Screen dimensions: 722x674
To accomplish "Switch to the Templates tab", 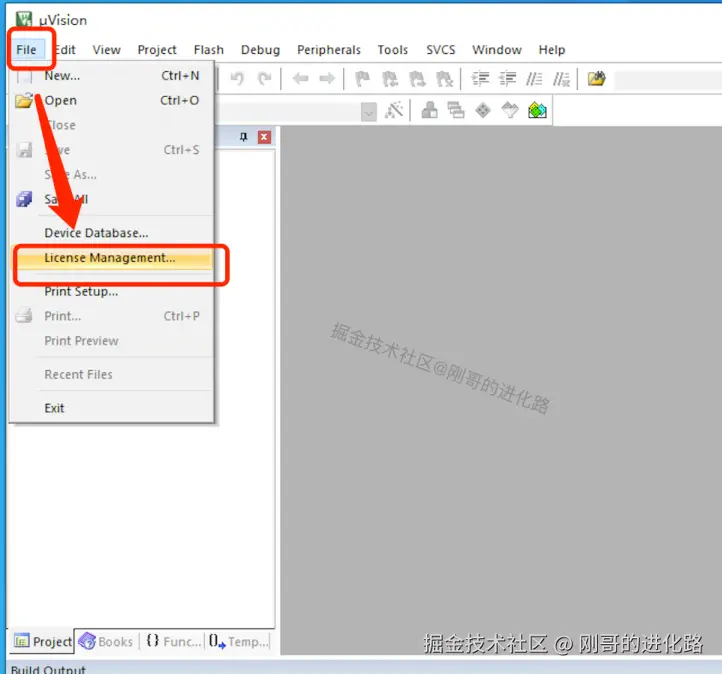I will click(x=238, y=641).
